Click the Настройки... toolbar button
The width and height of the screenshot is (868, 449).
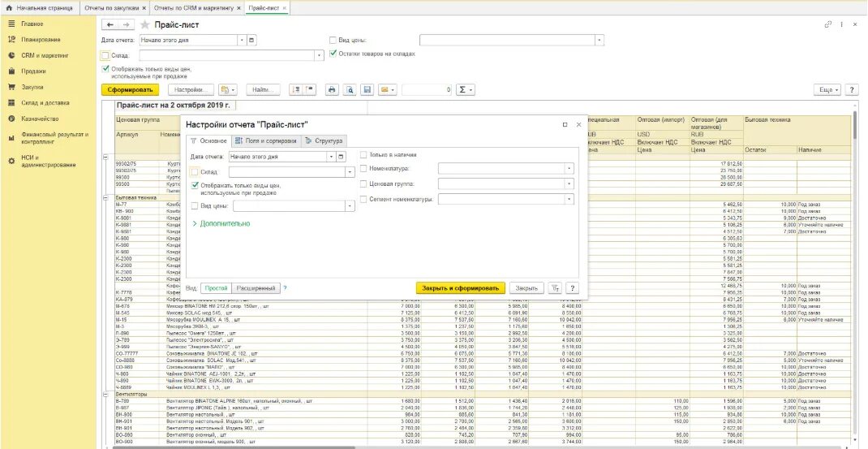point(191,90)
